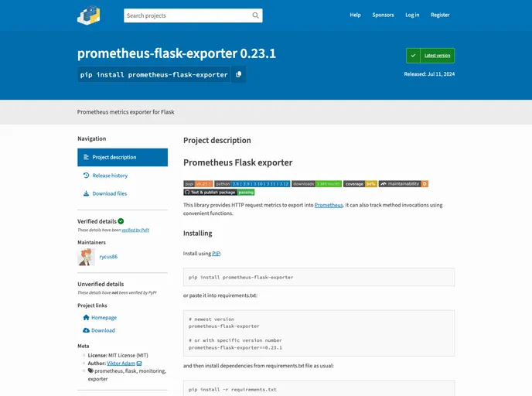Open the Help menu item

(355, 15)
